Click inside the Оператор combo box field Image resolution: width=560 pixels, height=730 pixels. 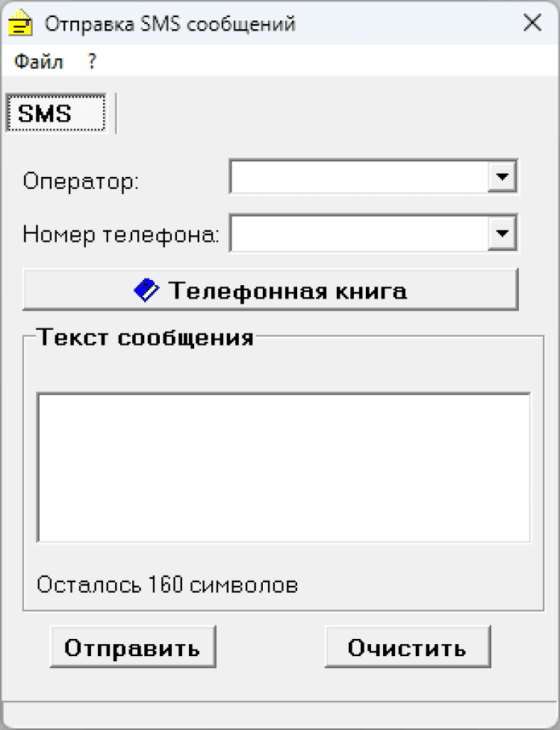click(358, 178)
